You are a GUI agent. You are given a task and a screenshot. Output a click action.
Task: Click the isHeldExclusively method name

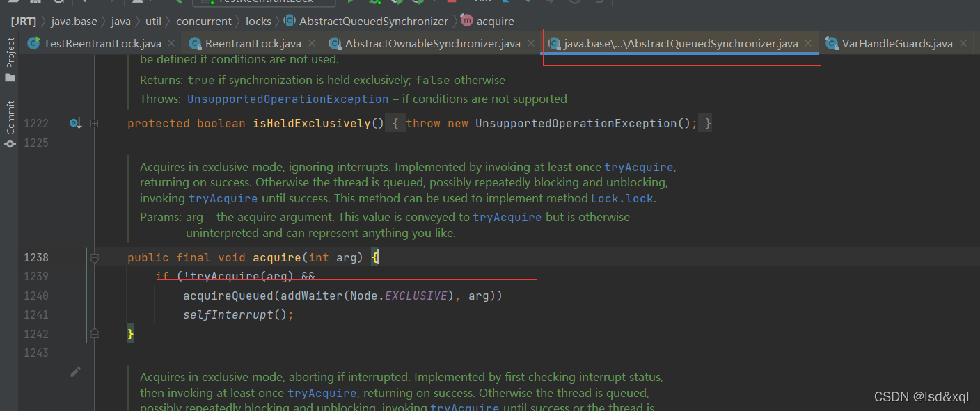(x=312, y=123)
